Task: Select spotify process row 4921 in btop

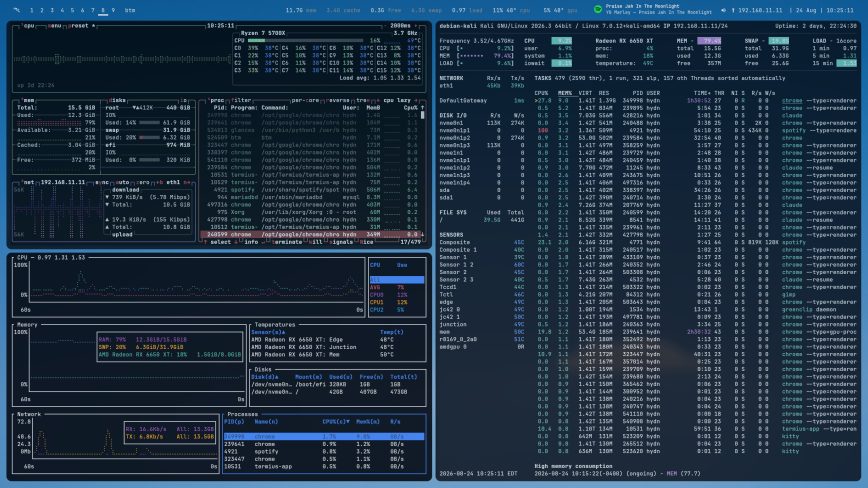Action: click(311, 190)
